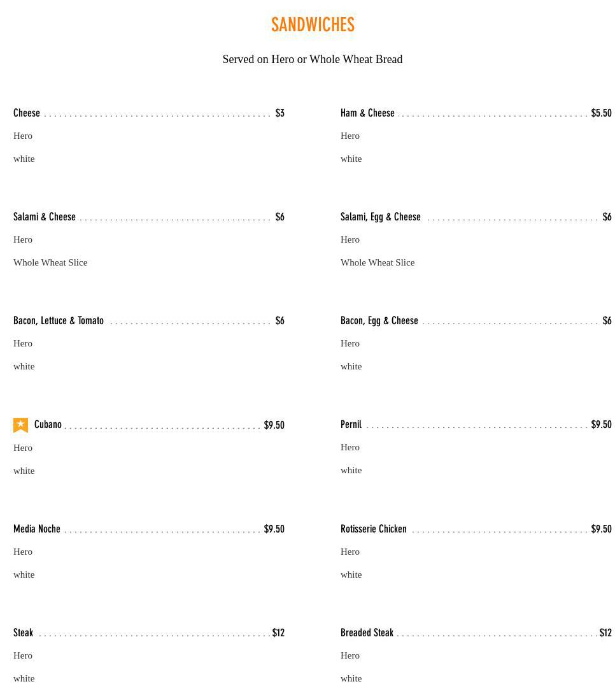The width and height of the screenshot is (615, 700).
Task: Open the Media Noche item
Action: 37,529
